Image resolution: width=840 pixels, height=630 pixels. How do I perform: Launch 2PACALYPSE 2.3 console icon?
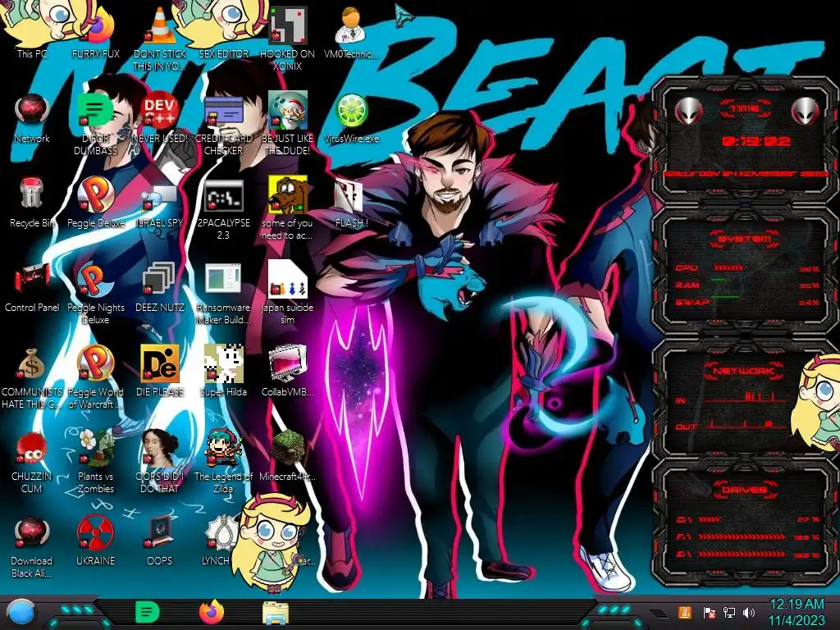coord(223,195)
